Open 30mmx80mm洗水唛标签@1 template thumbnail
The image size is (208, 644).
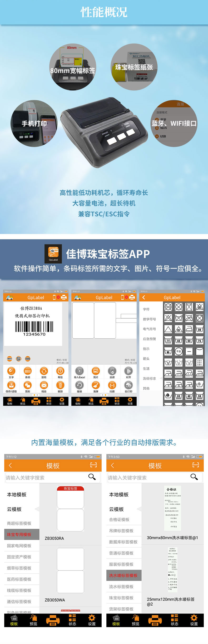(x=172, y=508)
